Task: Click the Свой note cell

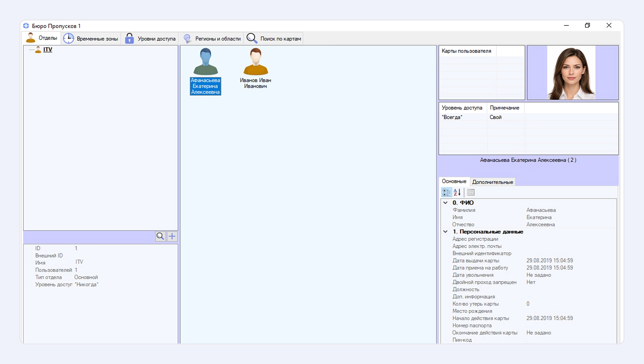Action: click(x=506, y=117)
